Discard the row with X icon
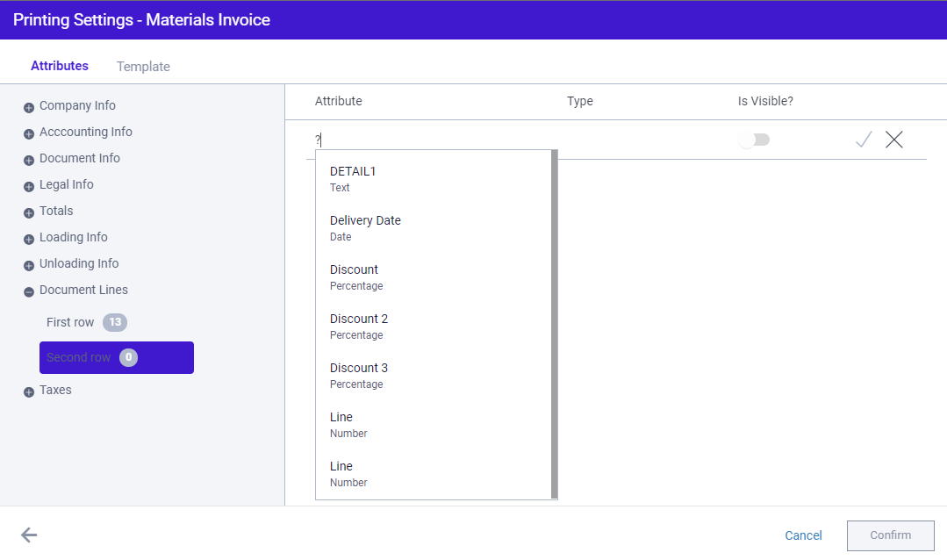 tap(893, 140)
